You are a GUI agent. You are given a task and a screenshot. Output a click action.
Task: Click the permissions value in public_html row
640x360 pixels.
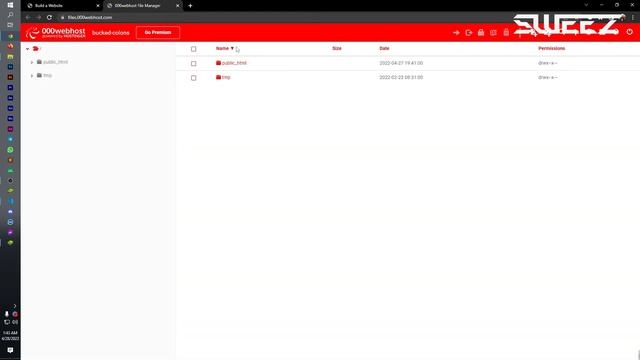tap(548, 63)
